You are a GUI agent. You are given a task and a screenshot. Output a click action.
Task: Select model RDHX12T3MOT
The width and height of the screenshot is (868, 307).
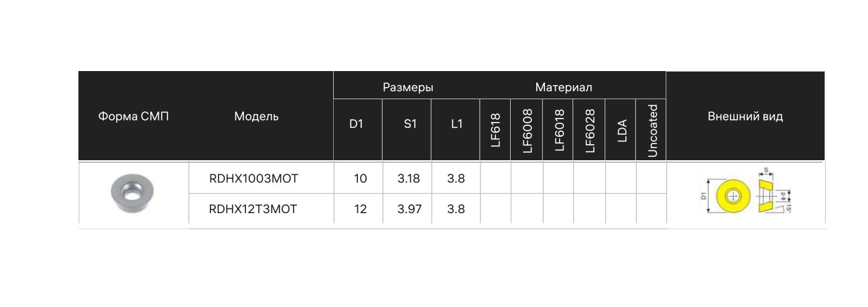pos(253,209)
